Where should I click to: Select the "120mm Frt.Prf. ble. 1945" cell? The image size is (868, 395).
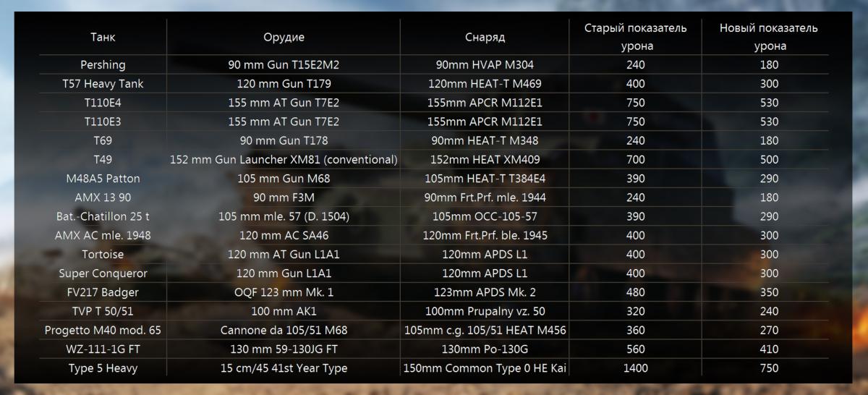[485, 235]
